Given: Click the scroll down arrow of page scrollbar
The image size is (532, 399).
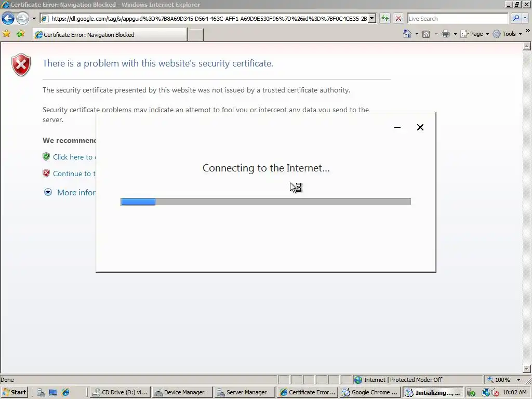Looking at the screenshot, I should point(527,369).
